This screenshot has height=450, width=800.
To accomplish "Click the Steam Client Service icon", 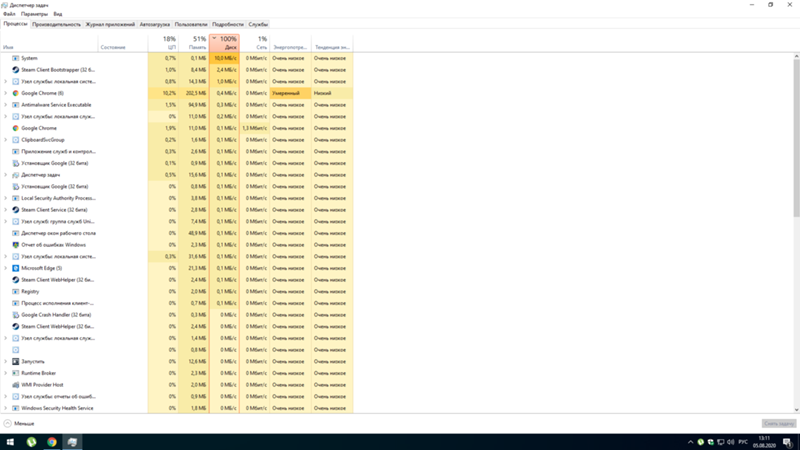I will point(16,210).
